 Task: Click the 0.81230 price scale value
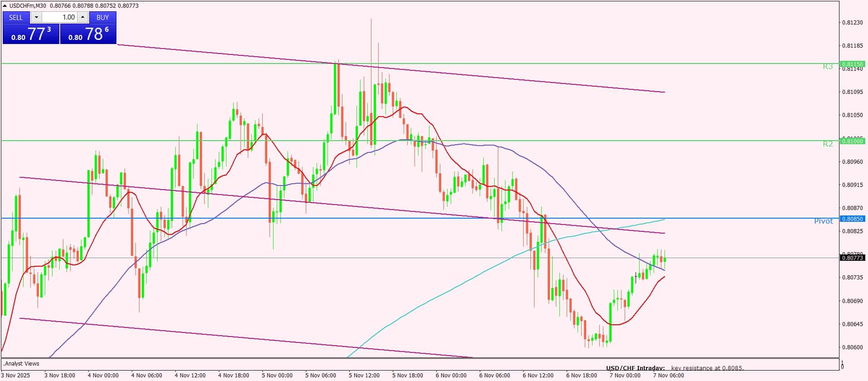point(852,23)
